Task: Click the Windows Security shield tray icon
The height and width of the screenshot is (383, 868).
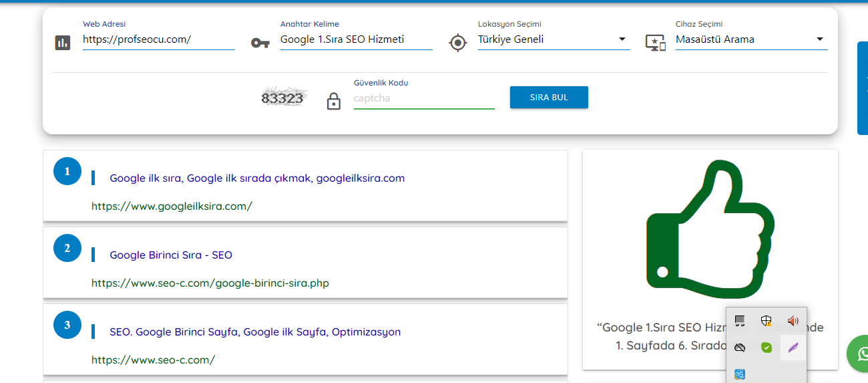Action: 767,321
